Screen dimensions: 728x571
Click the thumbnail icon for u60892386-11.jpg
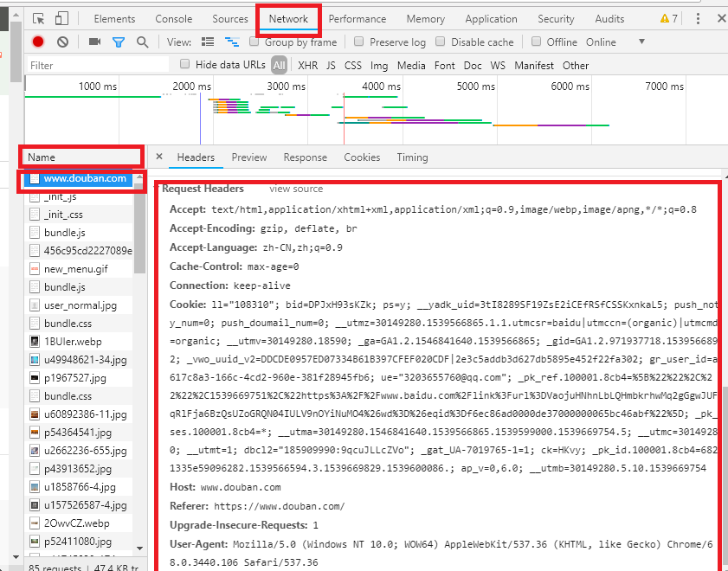point(35,414)
